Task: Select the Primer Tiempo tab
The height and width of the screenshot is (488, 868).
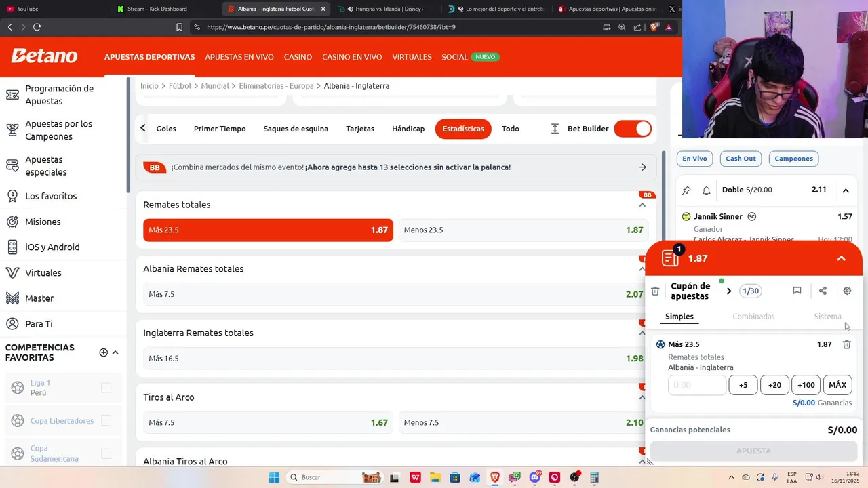Action: pos(220,129)
